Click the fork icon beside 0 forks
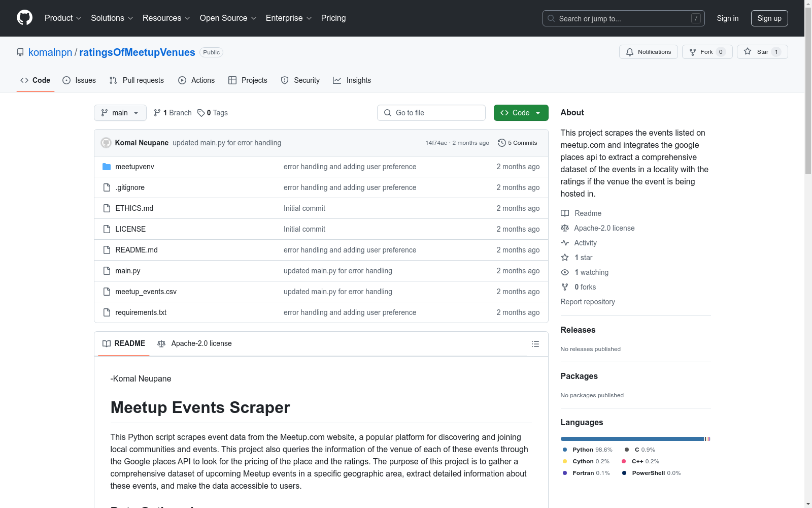This screenshot has width=812, height=508. (565, 287)
